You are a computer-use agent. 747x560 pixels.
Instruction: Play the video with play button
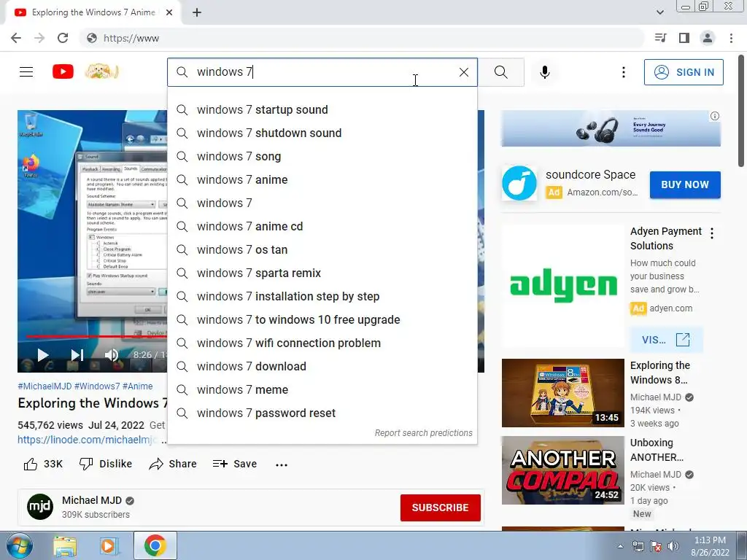(x=43, y=355)
